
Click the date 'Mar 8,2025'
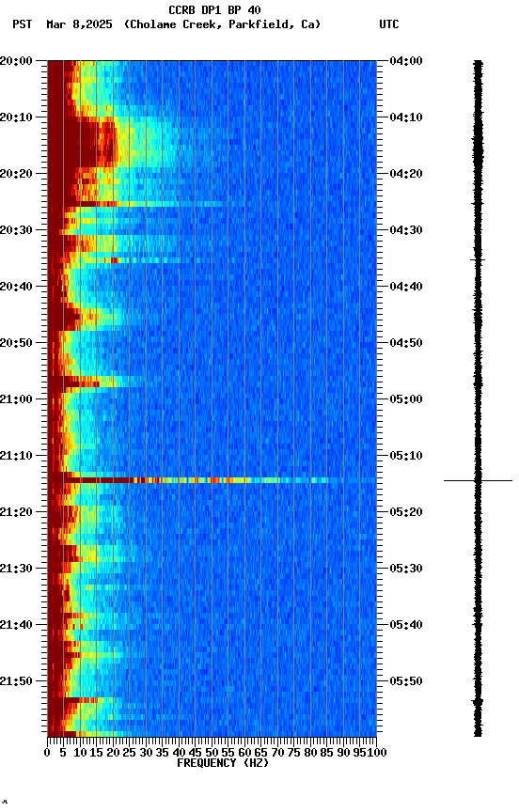[x=79, y=24]
